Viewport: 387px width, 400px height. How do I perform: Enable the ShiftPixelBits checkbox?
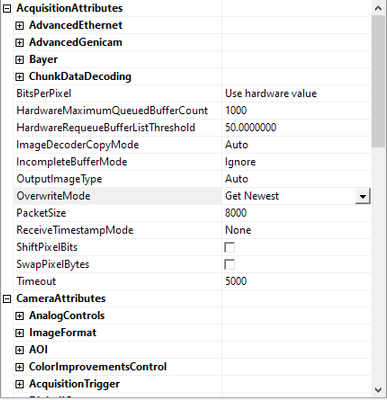pyautogui.click(x=229, y=247)
